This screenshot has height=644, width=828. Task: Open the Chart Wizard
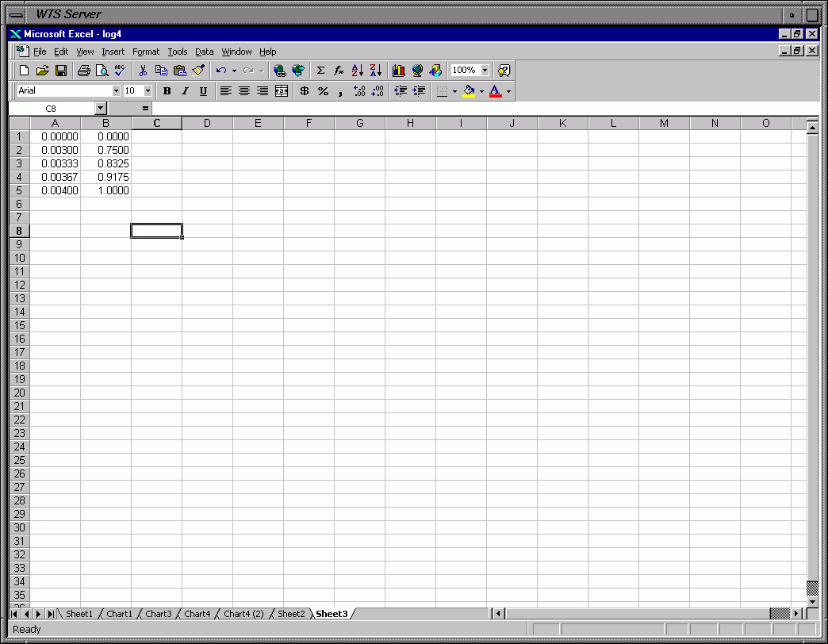point(399,71)
